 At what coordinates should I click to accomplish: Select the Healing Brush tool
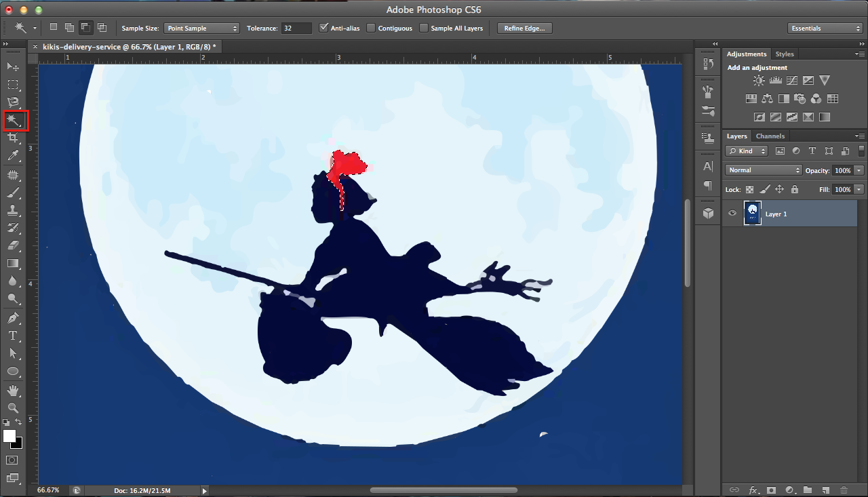[x=13, y=176]
